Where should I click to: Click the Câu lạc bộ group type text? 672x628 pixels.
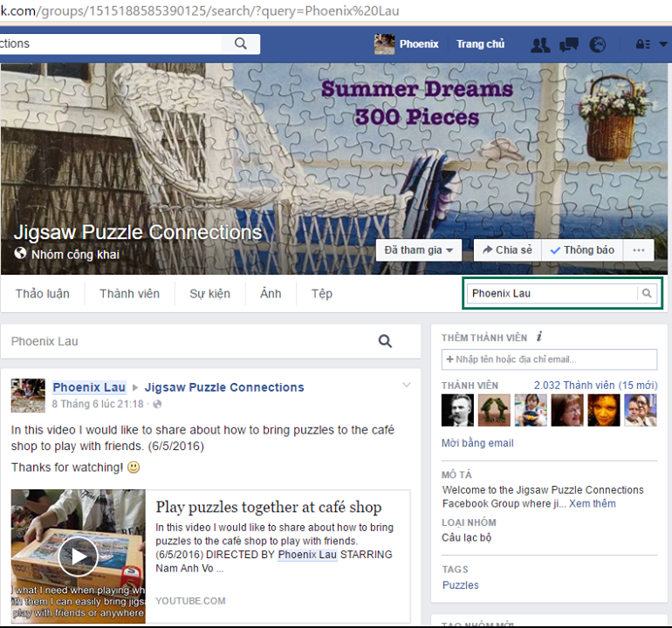click(466, 537)
